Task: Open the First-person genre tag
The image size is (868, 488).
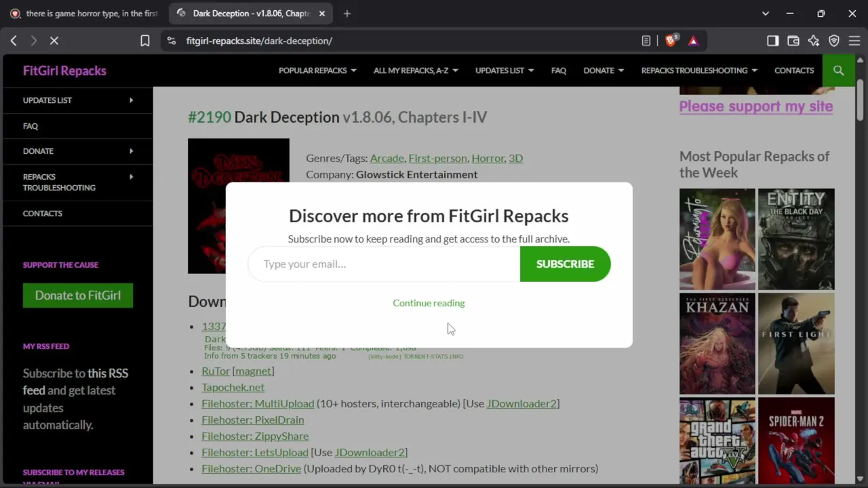Action: [x=437, y=158]
